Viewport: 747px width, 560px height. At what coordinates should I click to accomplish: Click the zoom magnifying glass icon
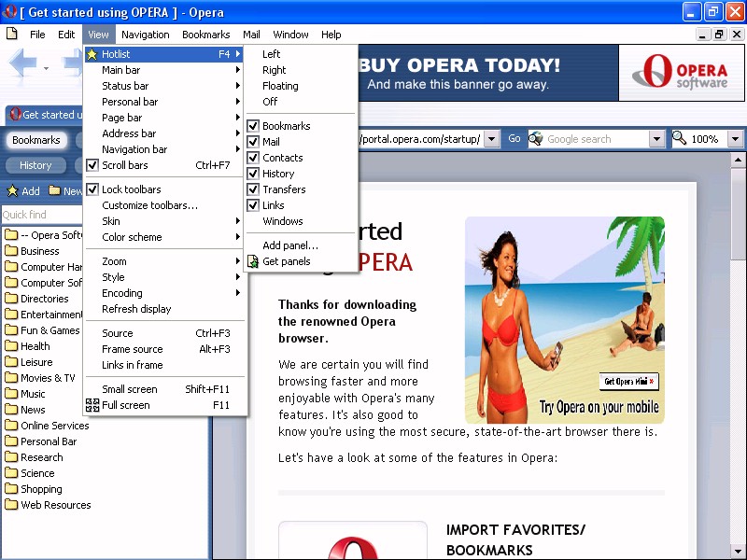pyautogui.click(x=680, y=138)
